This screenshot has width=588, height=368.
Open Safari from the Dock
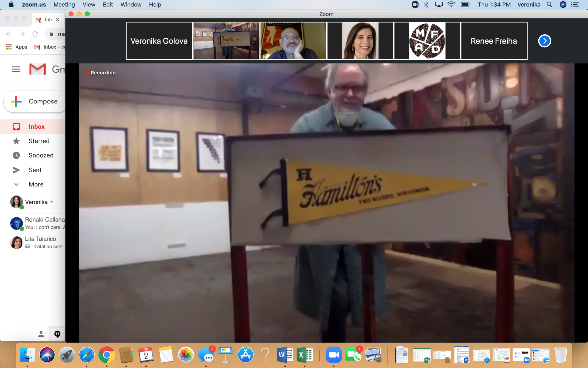pos(87,355)
